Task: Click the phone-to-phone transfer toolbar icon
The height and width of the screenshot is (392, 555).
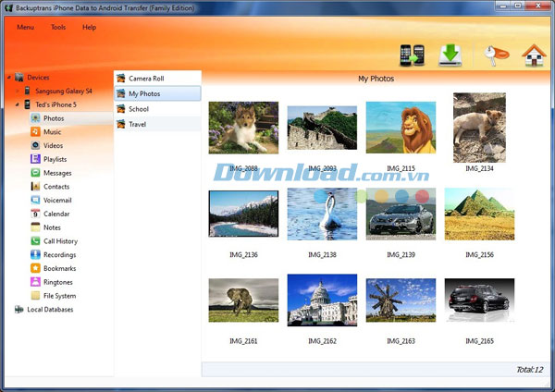Action: [x=412, y=55]
